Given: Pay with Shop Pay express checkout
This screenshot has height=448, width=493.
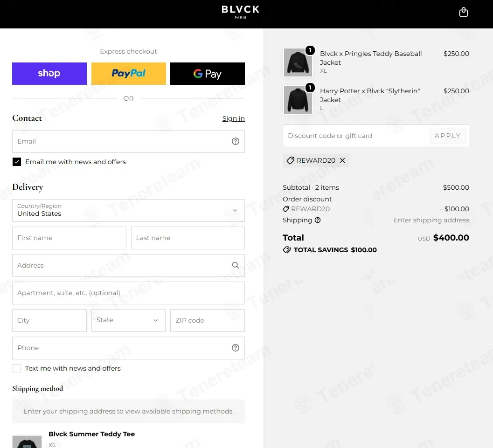Looking at the screenshot, I should (x=49, y=74).
